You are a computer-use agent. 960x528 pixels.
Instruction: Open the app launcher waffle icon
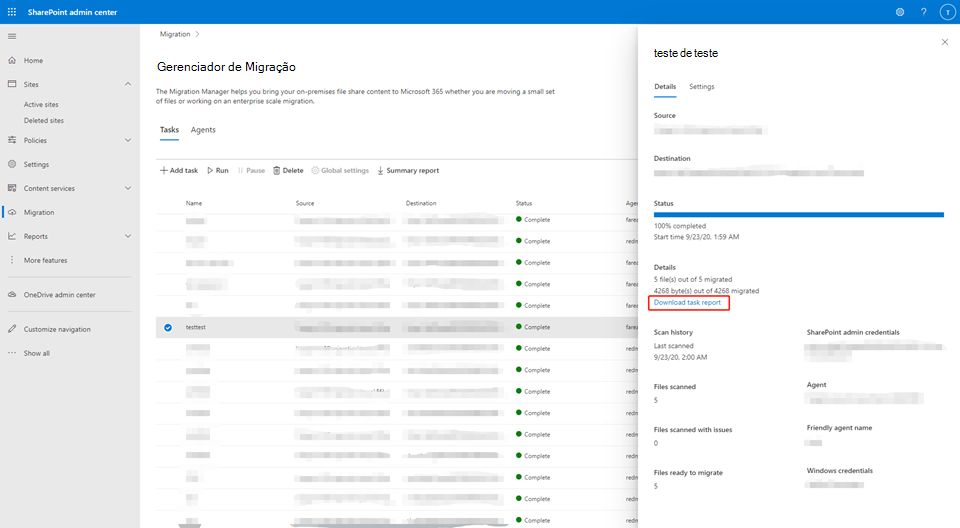(12, 11)
